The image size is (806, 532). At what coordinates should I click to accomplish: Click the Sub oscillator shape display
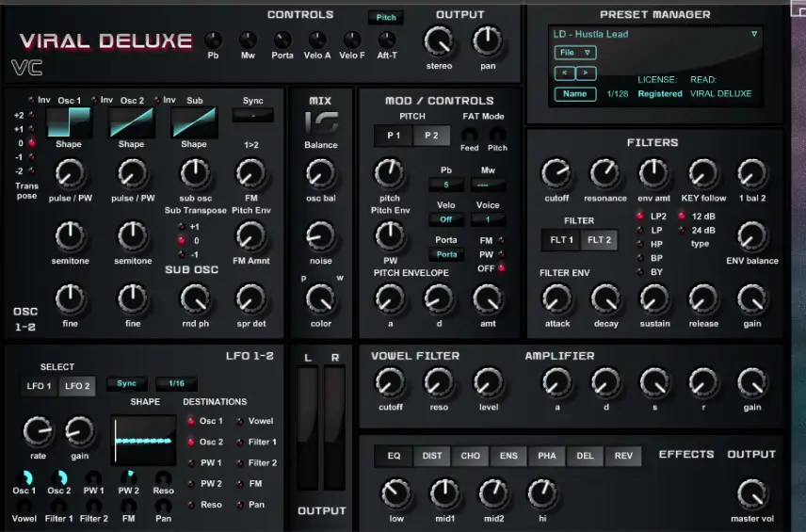194,122
